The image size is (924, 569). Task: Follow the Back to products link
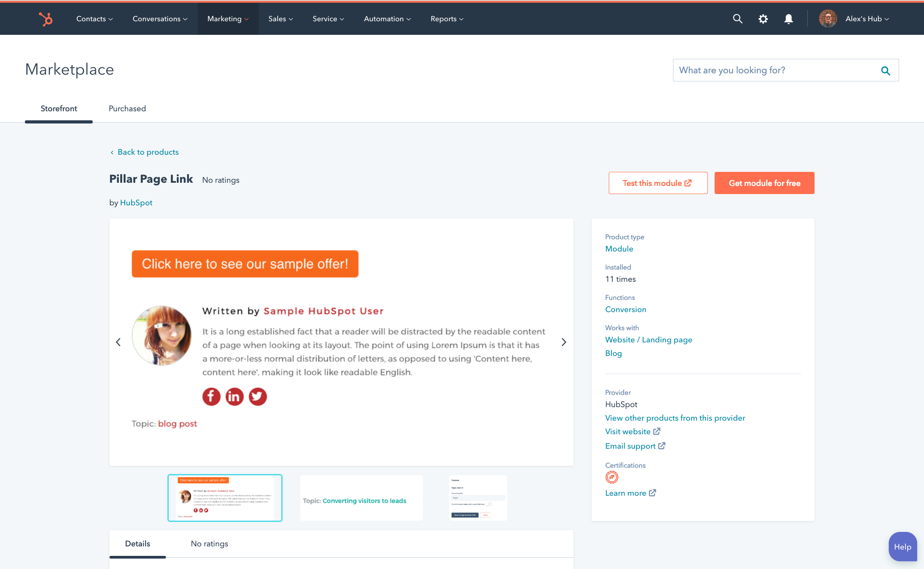tap(147, 152)
